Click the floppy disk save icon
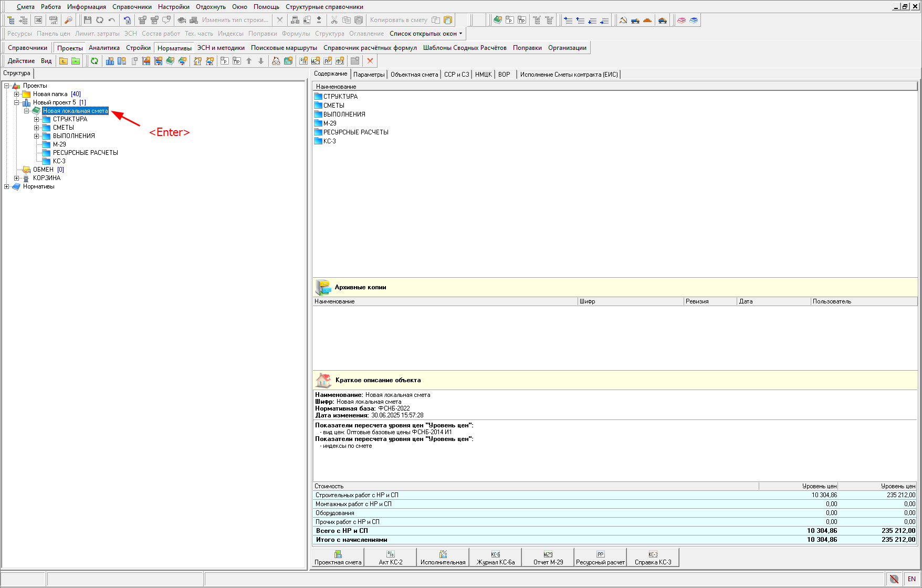922x588 pixels. [x=88, y=20]
